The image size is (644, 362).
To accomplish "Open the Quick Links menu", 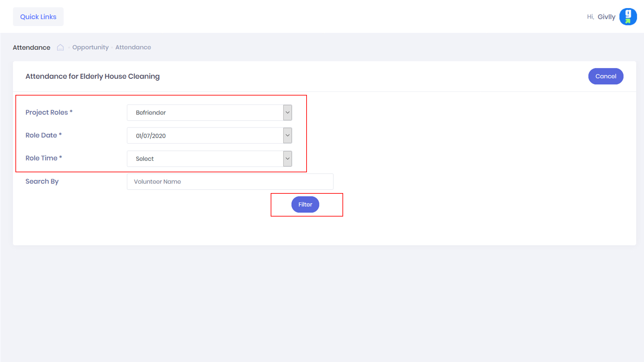I will [38, 17].
